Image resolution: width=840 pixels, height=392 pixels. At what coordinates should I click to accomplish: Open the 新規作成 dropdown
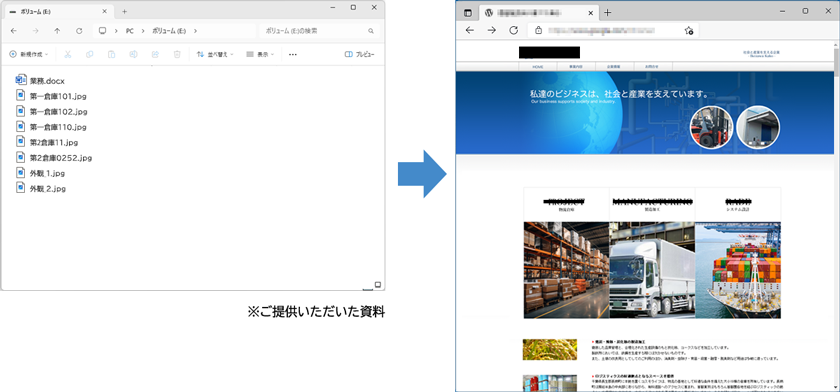[29, 54]
